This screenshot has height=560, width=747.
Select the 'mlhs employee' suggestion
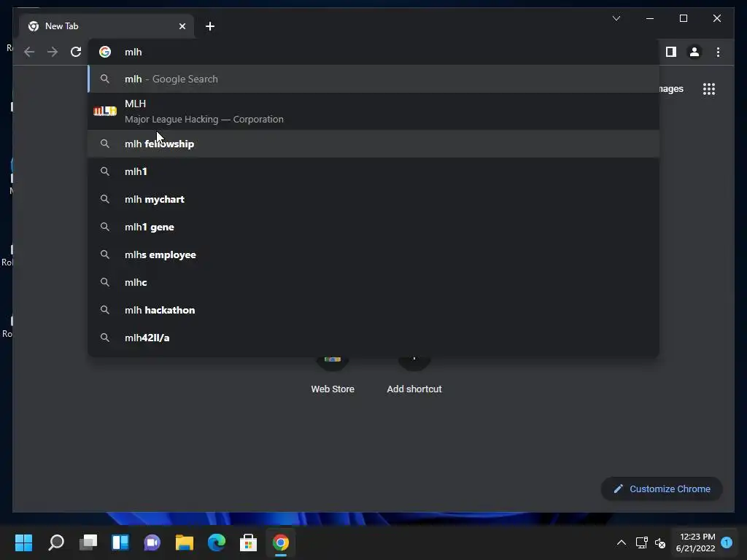click(x=374, y=254)
